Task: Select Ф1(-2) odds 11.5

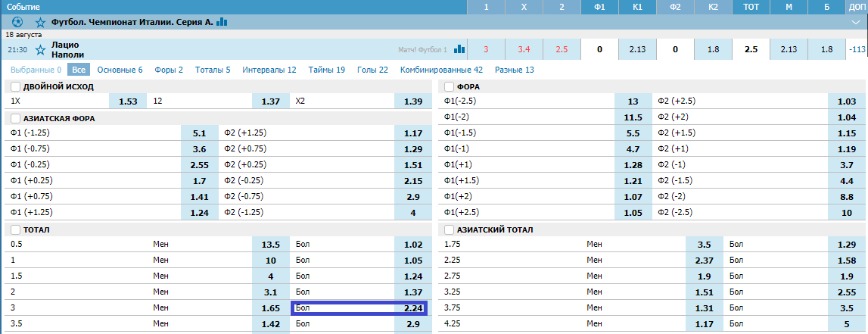Action: pyautogui.click(x=633, y=117)
